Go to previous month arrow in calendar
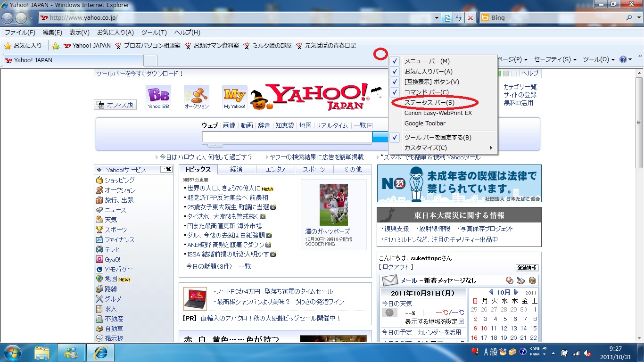Viewport: 644px width, 362px height. point(491,292)
